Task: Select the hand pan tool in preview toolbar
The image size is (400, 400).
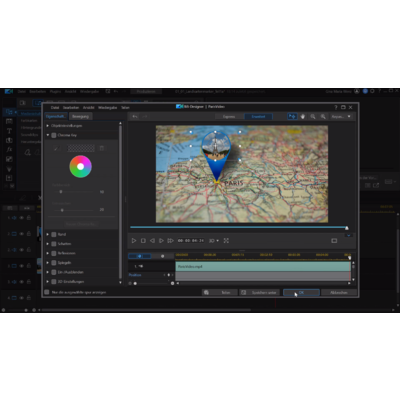Action: coord(303,116)
